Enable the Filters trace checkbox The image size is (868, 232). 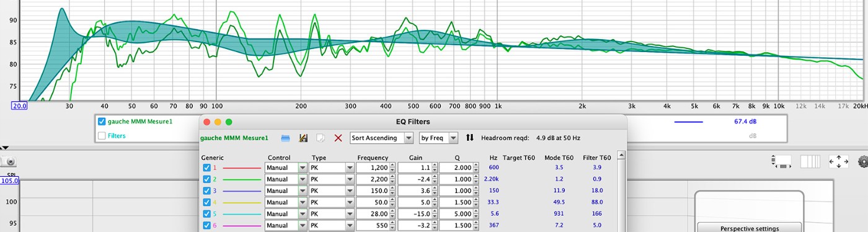pyautogui.click(x=102, y=135)
